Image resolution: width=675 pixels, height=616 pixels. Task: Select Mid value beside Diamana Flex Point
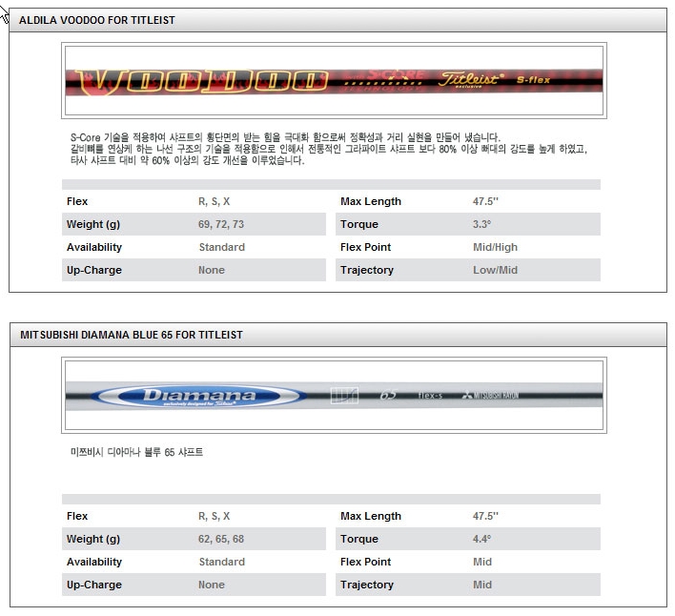point(482,562)
